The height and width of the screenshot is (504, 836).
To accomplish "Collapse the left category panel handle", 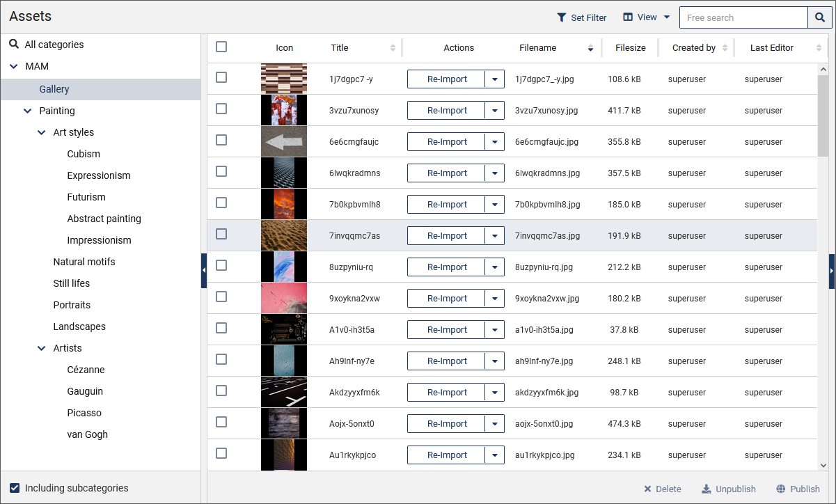I will [x=204, y=271].
